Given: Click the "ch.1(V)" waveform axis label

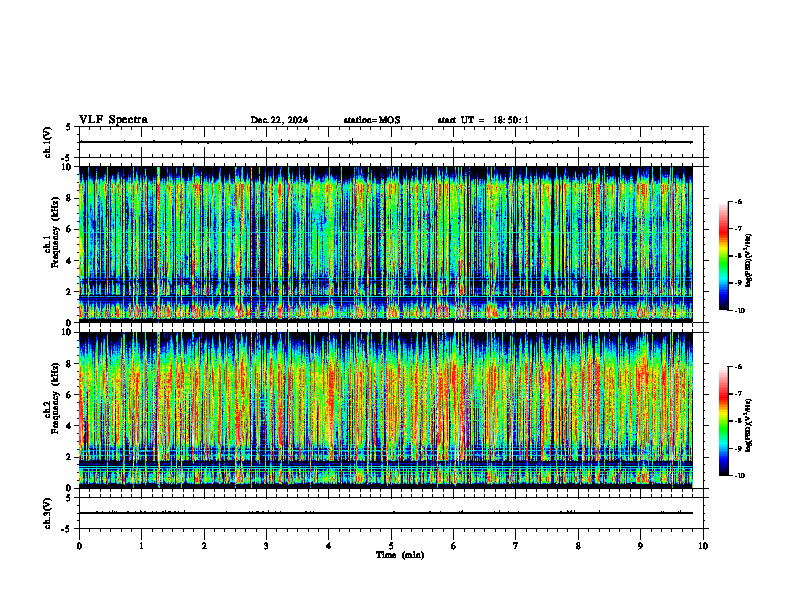Looking at the screenshot, I should click(48, 142).
